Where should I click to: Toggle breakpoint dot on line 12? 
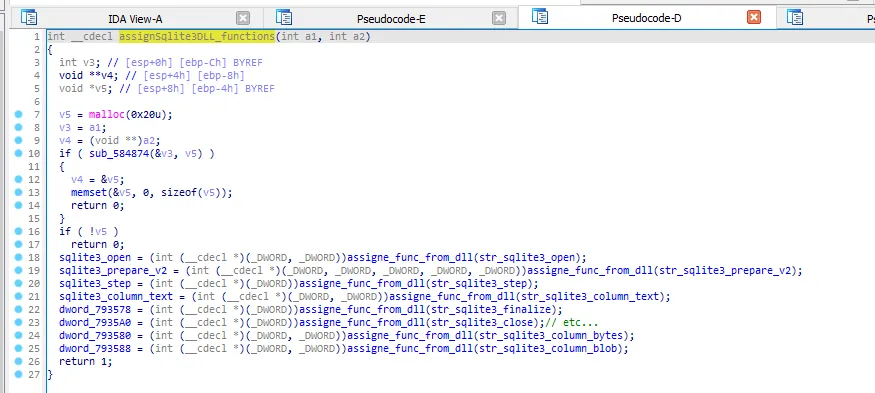point(18,179)
